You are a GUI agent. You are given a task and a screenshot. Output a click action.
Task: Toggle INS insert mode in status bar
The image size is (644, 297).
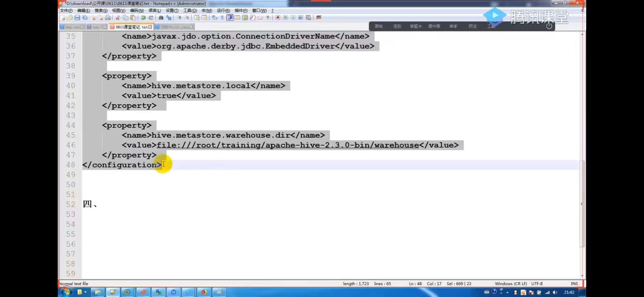pos(574,284)
